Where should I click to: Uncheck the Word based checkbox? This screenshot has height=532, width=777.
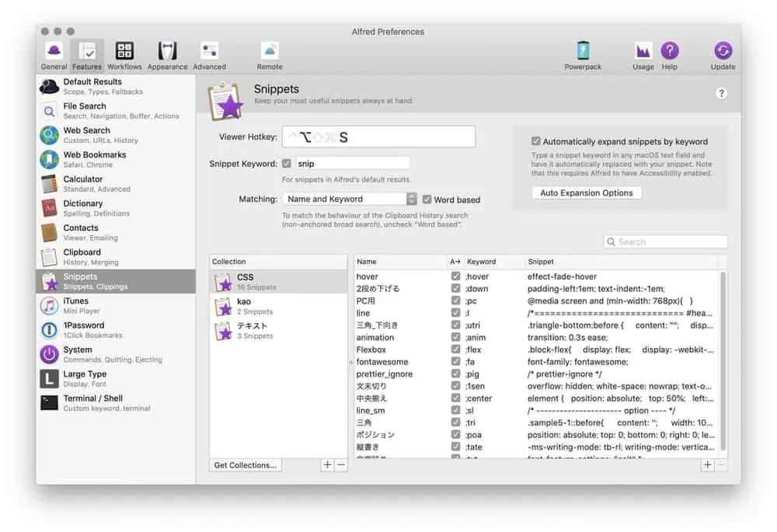click(x=427, y=200)
